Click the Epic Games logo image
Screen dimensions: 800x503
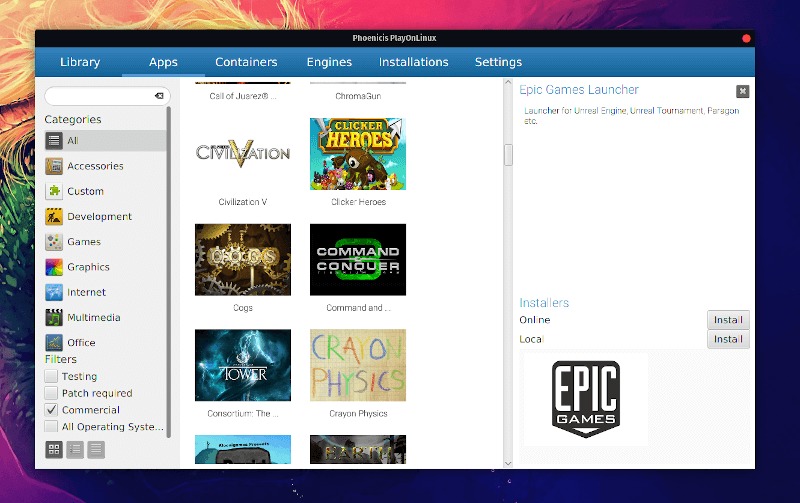tap(586, 399)
